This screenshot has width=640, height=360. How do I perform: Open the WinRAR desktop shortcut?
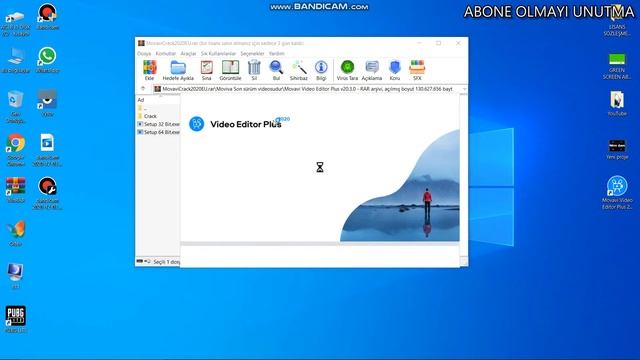point(16,190)
